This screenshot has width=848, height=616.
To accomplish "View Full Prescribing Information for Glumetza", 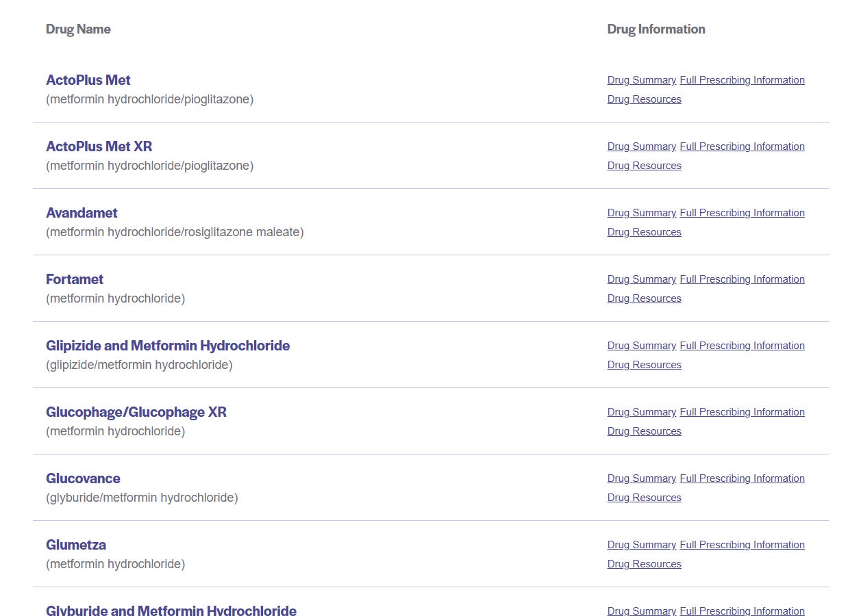I will (x=742, y=545).
